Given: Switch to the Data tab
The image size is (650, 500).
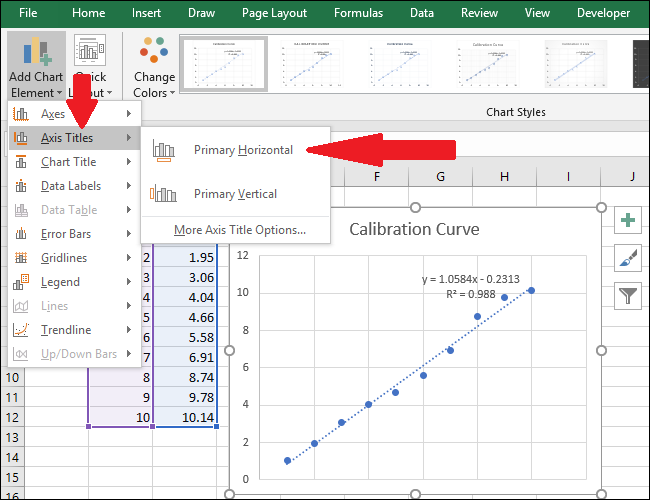Looking at the screenshot, I should 422,13.
